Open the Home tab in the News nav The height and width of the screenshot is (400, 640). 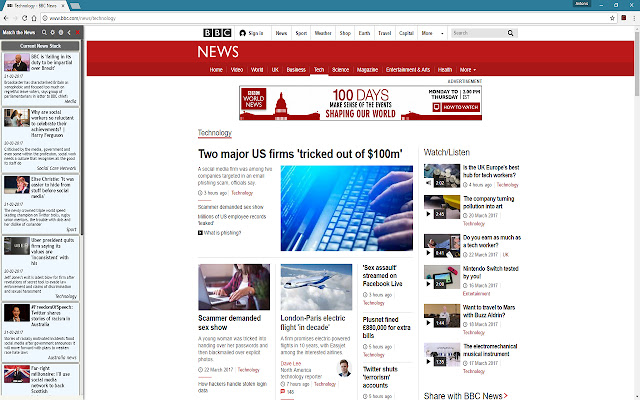point(216,70)
